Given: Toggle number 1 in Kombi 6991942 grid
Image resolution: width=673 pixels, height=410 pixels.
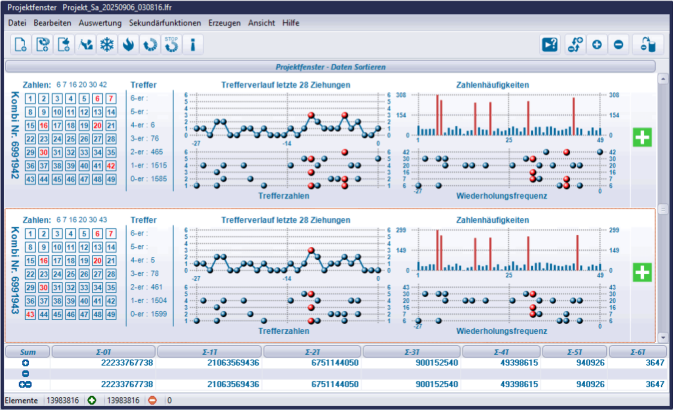Looking at the screenshot, I should [30, 99].
